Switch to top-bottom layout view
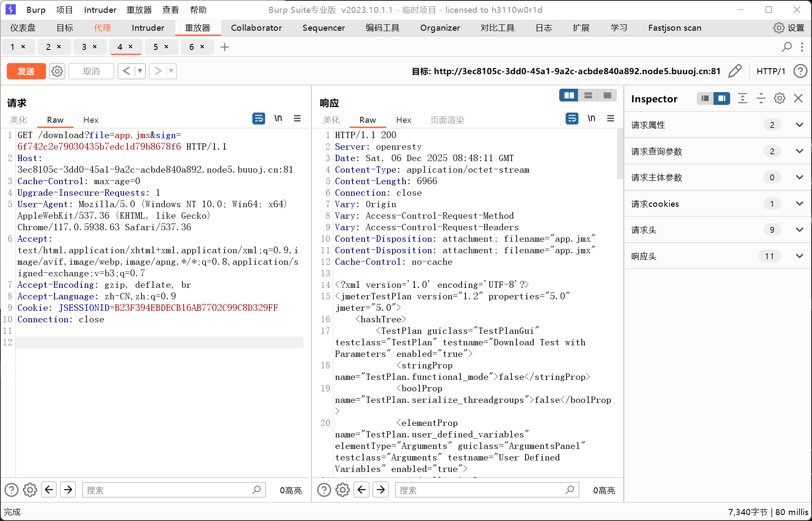 coord(588,95)
